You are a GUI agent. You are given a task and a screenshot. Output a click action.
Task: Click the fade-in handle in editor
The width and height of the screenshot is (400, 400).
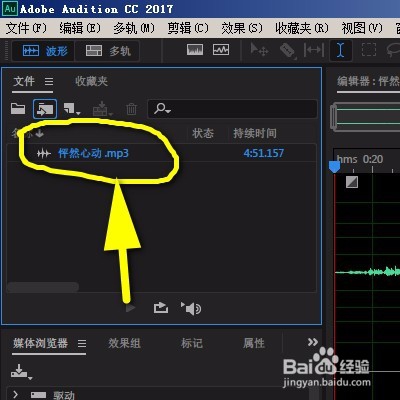pos(352,182)
